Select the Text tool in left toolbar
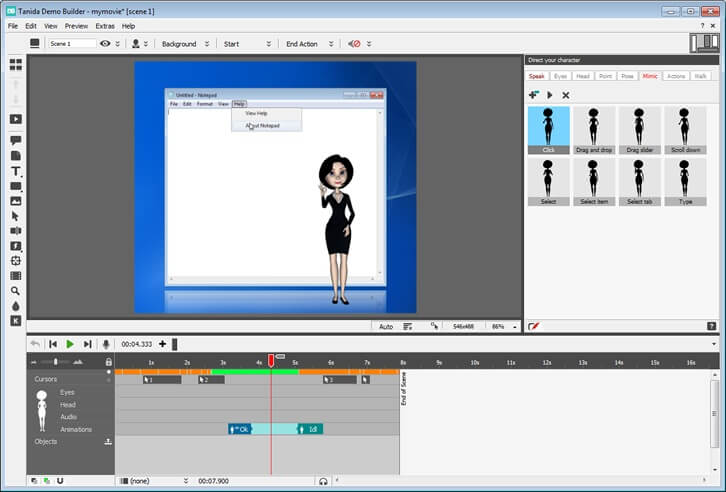 (x=15, y=171)
